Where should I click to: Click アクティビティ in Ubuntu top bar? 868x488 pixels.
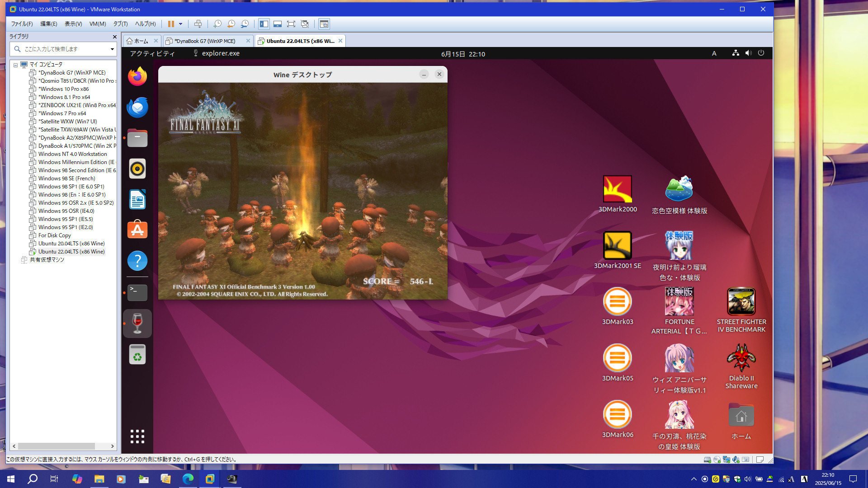pos(152,53)
